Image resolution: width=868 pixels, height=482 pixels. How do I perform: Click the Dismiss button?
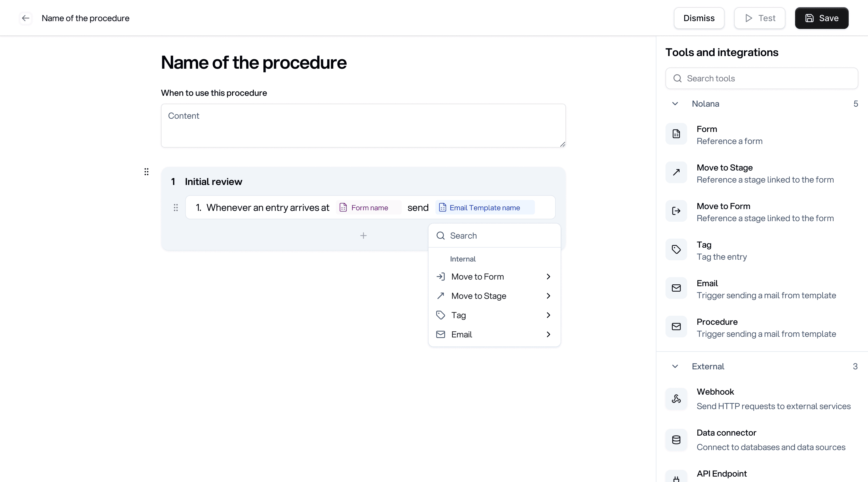[x=699, y=18]
